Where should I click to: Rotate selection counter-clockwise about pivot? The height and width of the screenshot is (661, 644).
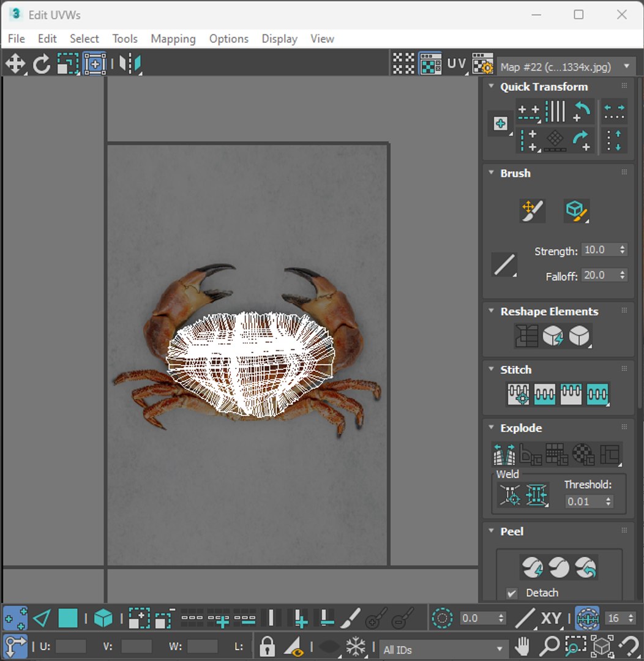[x=582, y=111]
